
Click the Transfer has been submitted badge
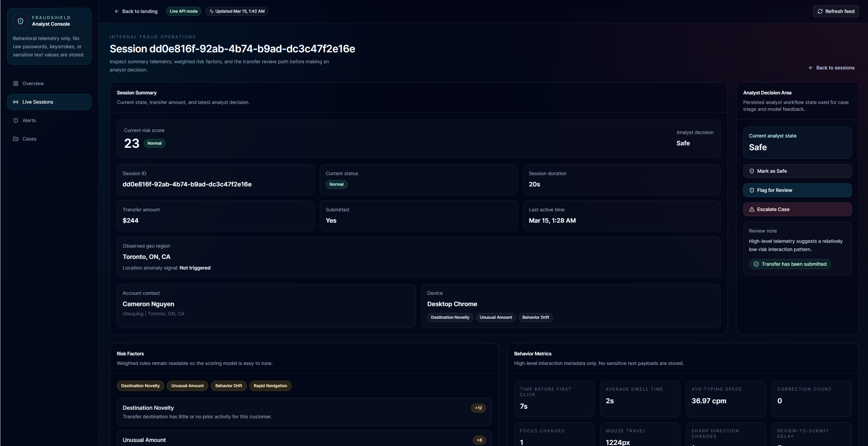point(790,264)
